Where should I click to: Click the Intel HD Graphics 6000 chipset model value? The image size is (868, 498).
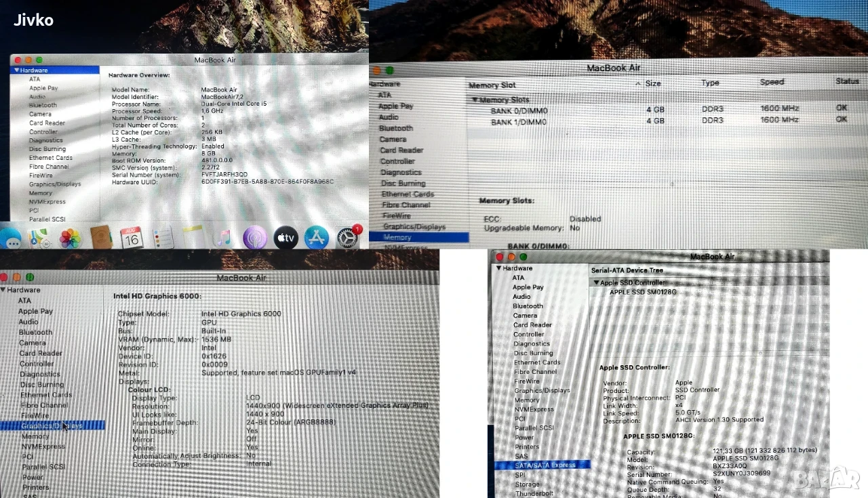tap(241, 314)
